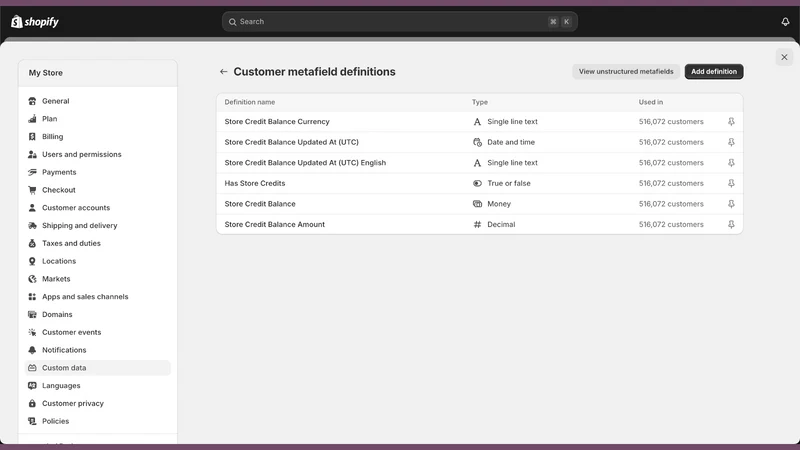Focus the Search field
This screenshot has width=800, height=450.
[x=399, y=21]
